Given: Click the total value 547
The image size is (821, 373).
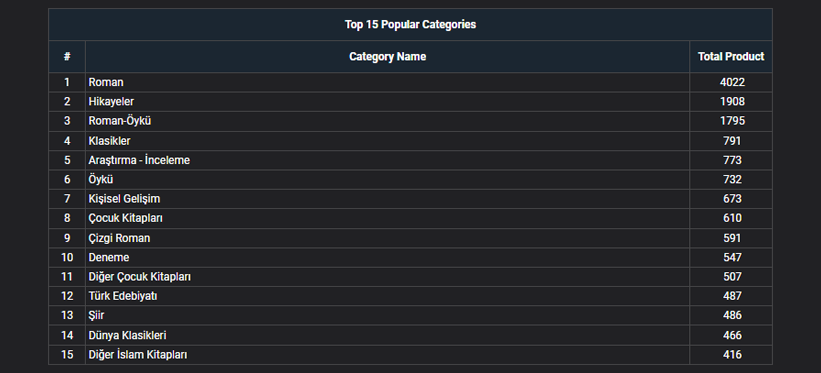Looking at the screenshot, I should pyautogui.click(x=732, y=258).
